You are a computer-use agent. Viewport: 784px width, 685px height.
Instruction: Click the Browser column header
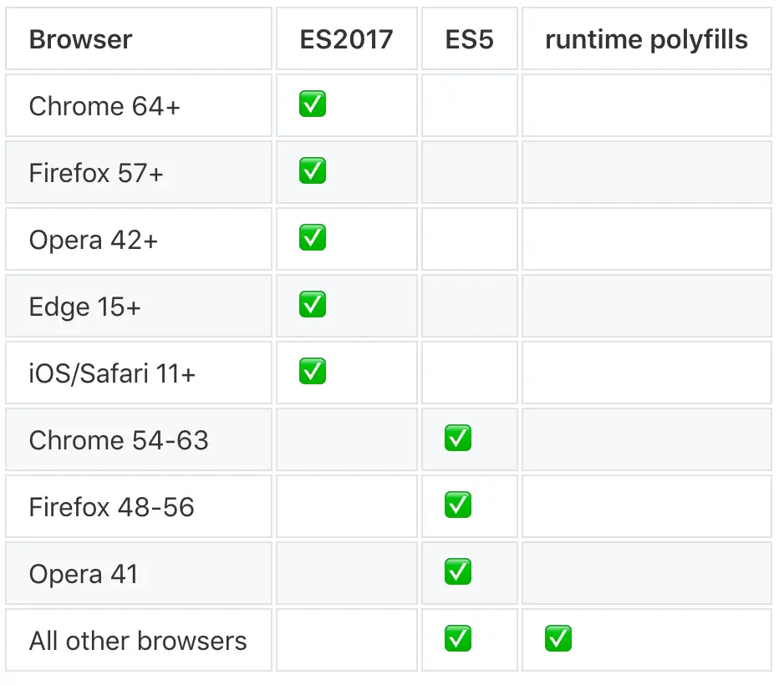(80, 39)
